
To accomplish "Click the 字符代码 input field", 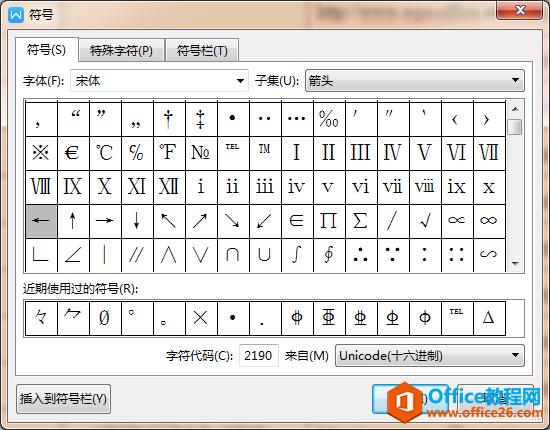I will coord(259,356).
